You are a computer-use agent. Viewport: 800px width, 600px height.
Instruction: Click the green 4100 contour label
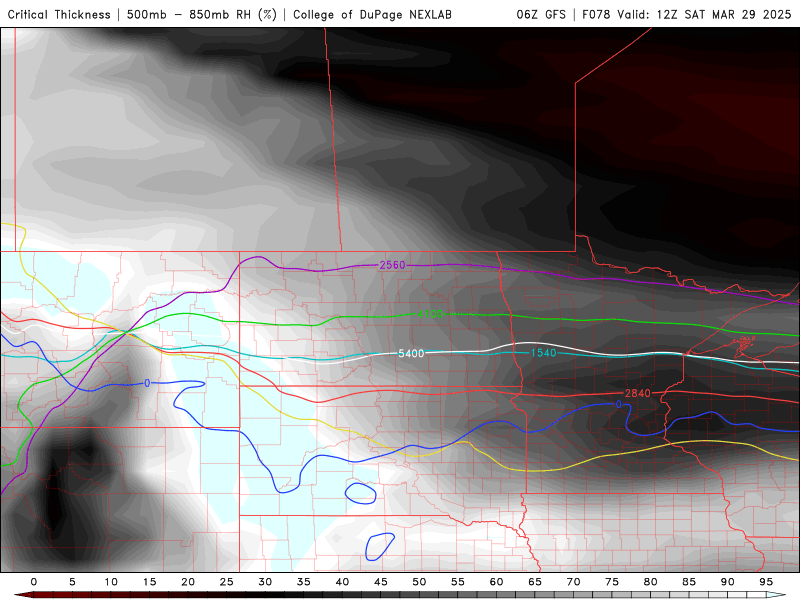[430, 314]
